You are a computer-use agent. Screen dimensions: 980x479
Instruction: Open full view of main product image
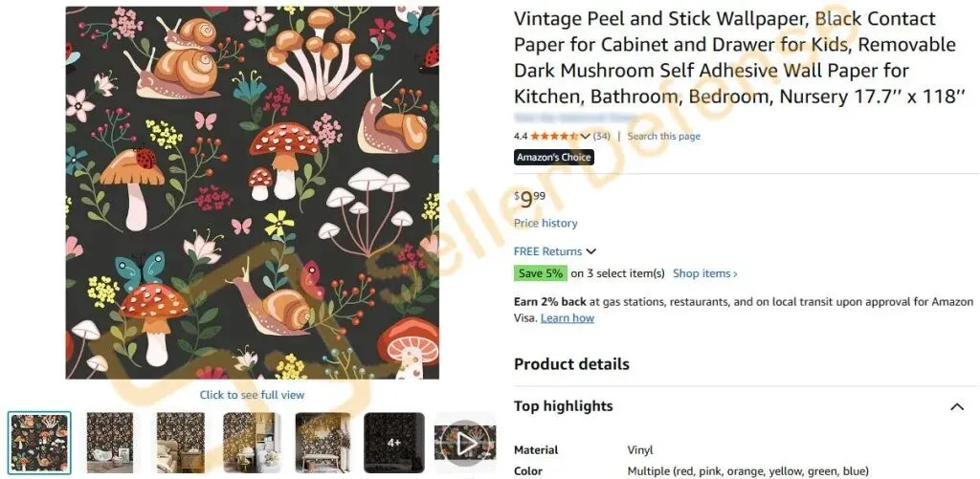pos(252,395)
